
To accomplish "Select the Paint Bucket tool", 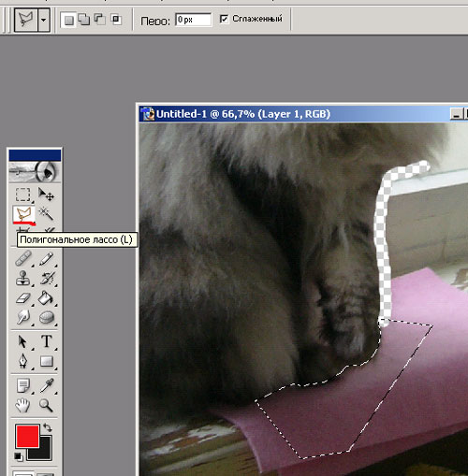I will click(x=46, y=298).
